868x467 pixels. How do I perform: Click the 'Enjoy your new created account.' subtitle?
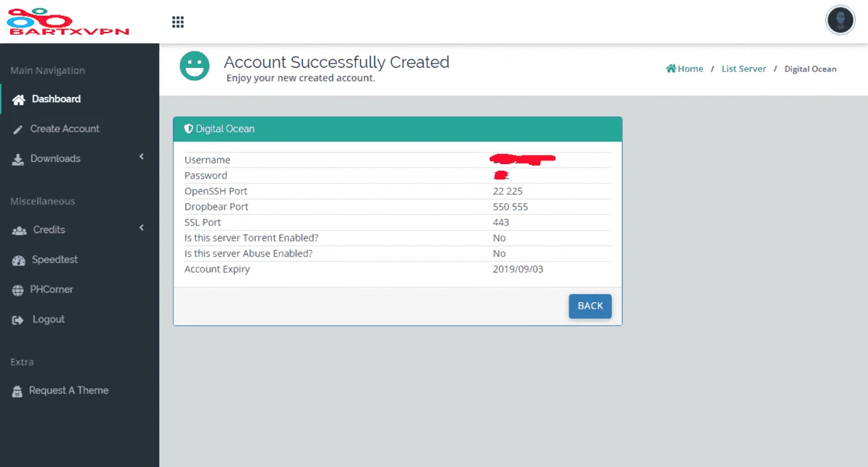click(x=301, y=78)
